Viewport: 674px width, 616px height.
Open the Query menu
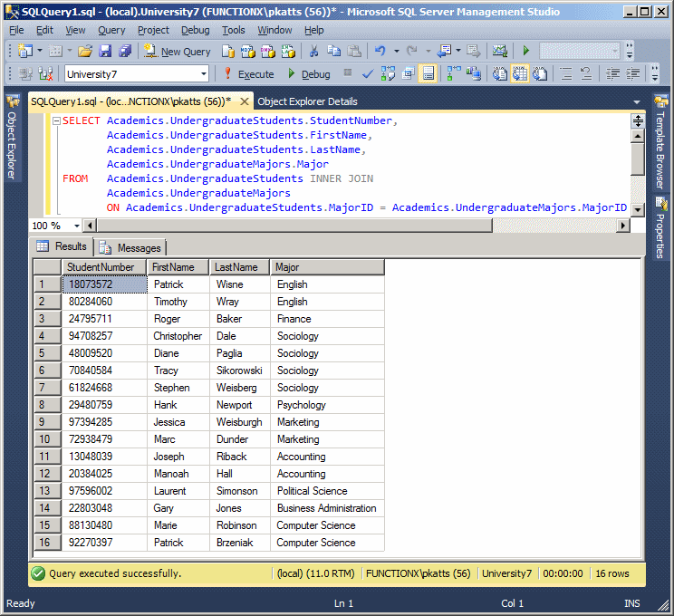point(111,30)
